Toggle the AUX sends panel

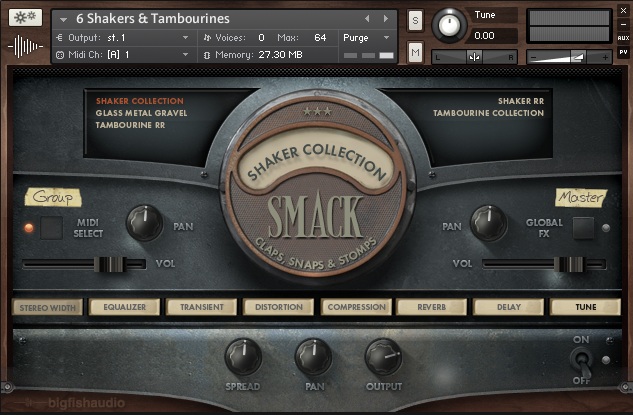[x=623, y=38]
